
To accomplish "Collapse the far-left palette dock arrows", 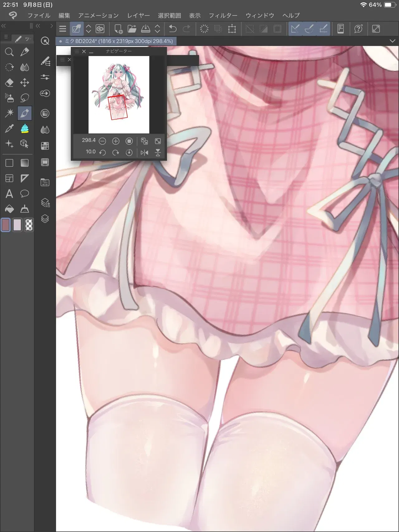I will tap(3, 26).
